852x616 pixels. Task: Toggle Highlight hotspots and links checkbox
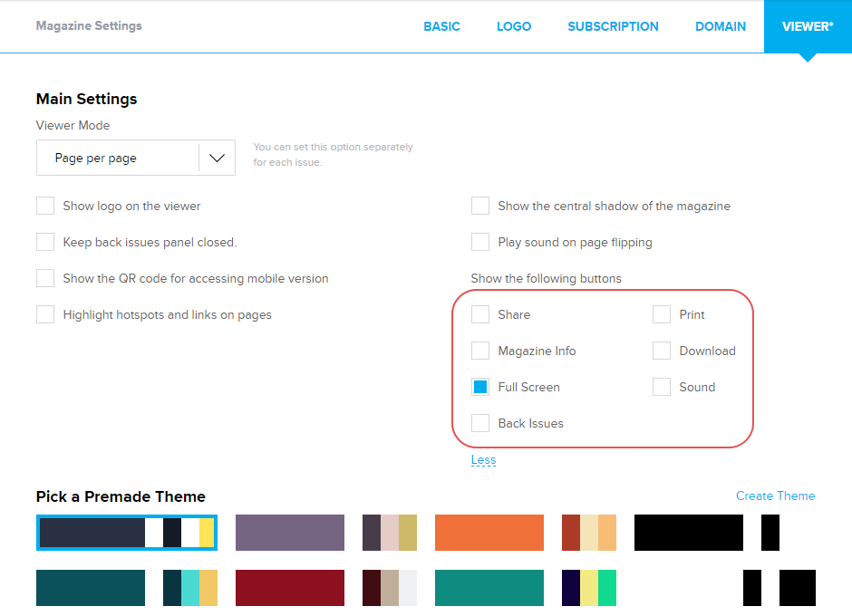(x=45, y=315)
